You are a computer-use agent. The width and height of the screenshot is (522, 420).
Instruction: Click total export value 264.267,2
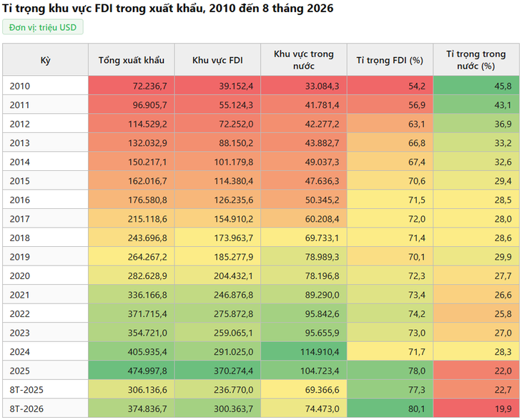click(x=131, y=257)
